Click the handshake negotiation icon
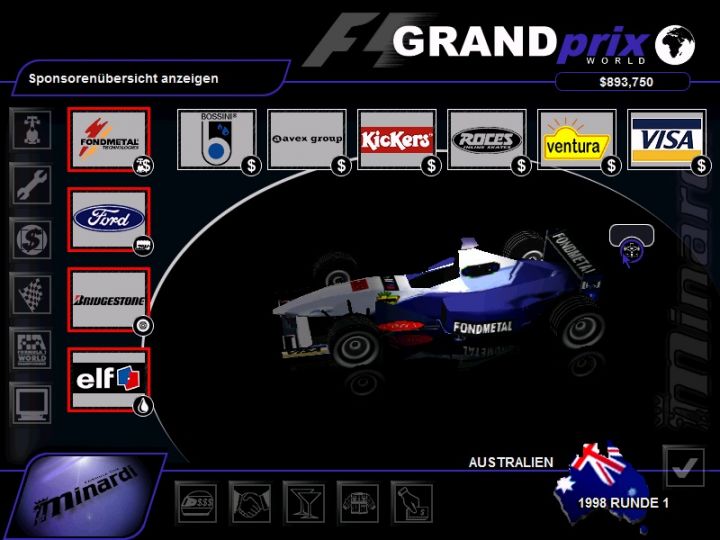The width and height of the screenshot is (720, 540). [x=249, y=499]
